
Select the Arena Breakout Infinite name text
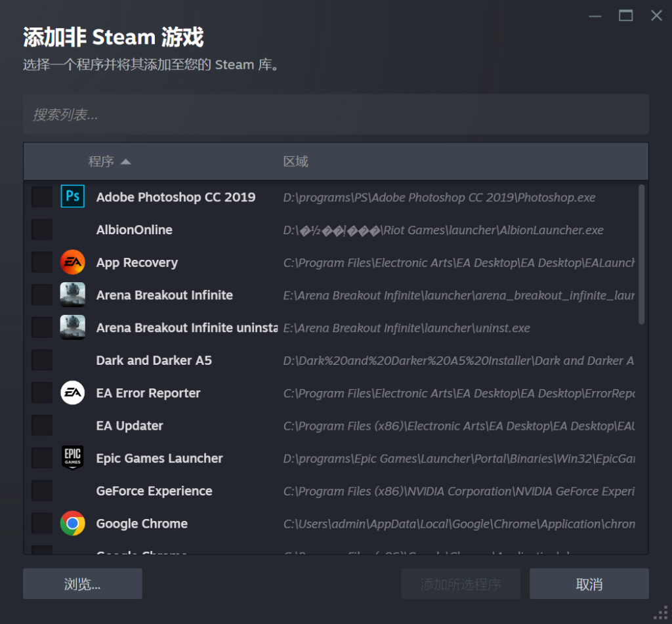[165, 295]
